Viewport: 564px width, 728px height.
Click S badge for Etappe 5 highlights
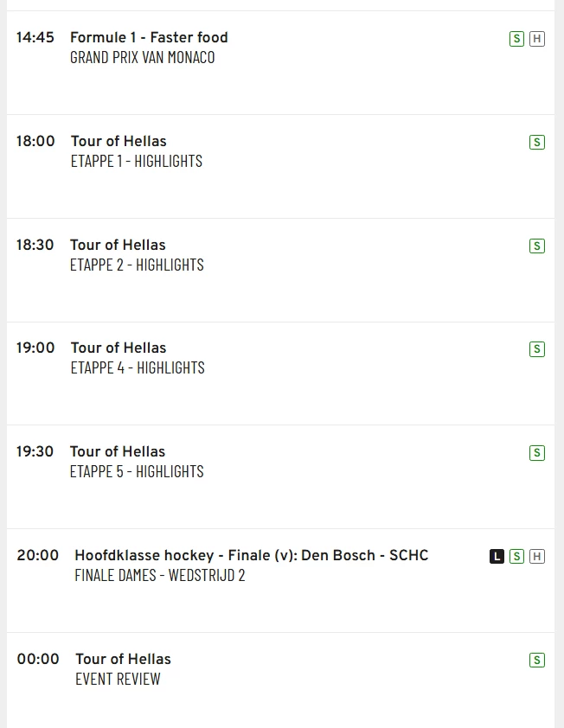537,453
